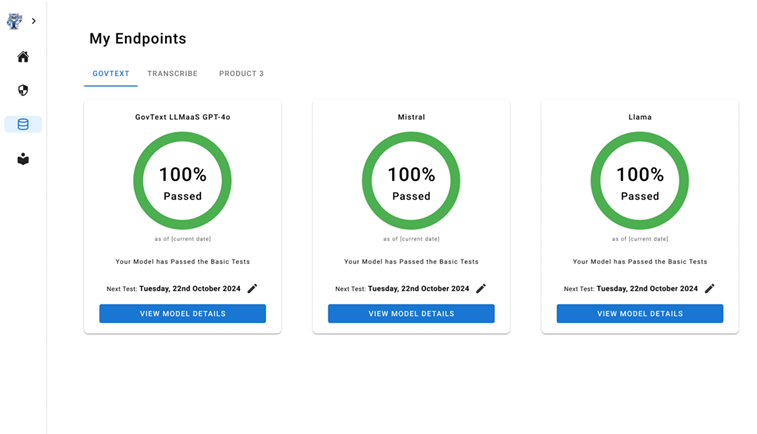Click the My Endpoints page heading
757x434 pixels.
click(x=138, y=39)
